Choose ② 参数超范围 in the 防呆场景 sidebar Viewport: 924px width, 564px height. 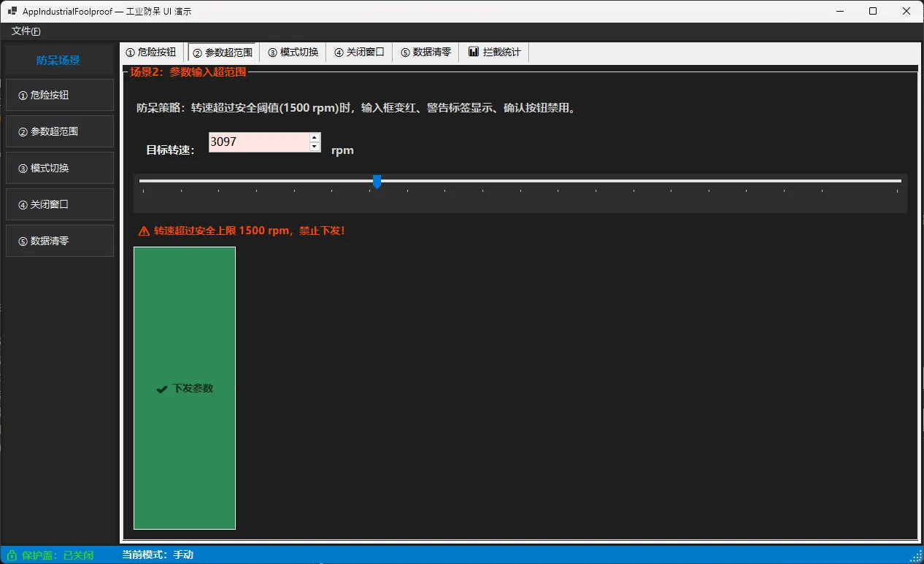point(60,131)
